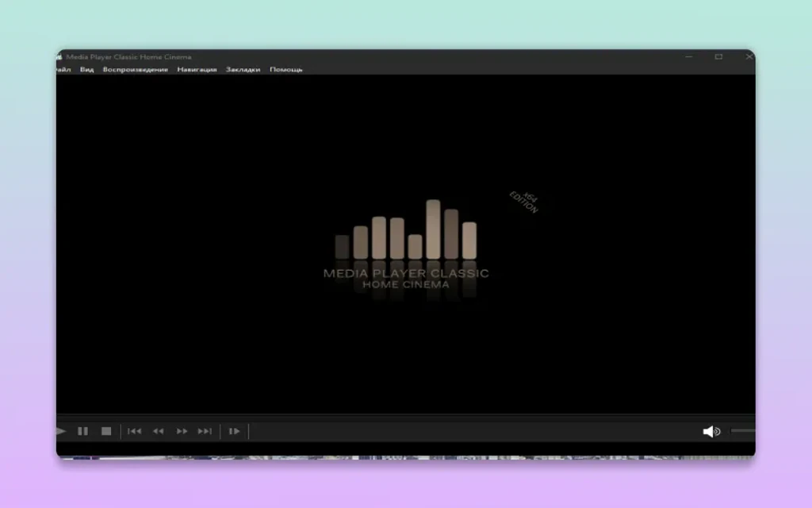This screenshot has height=508, width=812.
Task: Skip to the previous file
Action: (x=135, y=431)
